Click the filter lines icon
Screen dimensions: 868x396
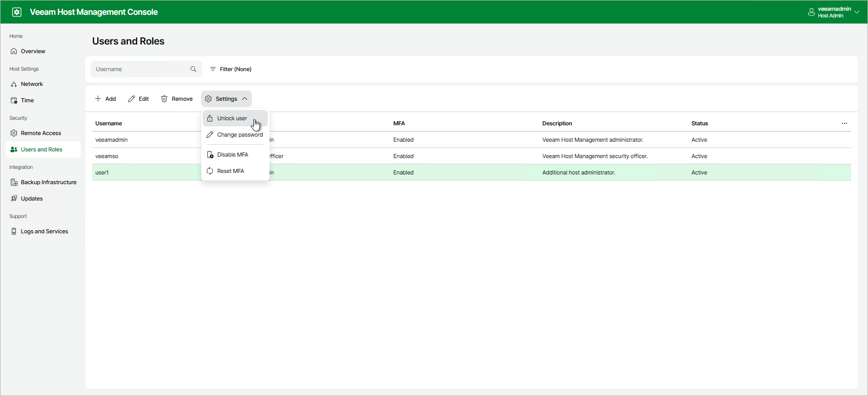point(213,69)
